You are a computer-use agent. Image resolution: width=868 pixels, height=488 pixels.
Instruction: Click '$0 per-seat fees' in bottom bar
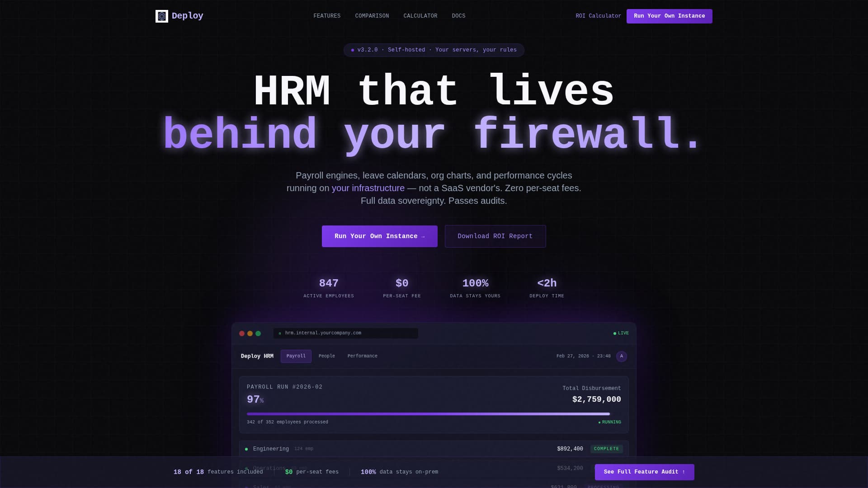point(311,472)
